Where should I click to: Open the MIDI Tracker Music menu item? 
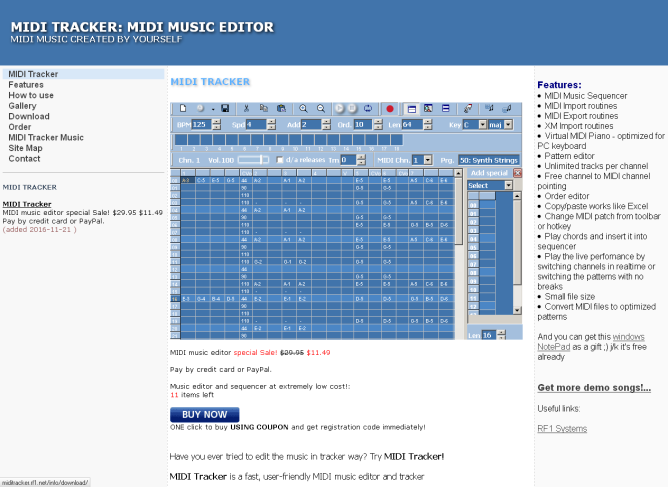click(46, 138)
